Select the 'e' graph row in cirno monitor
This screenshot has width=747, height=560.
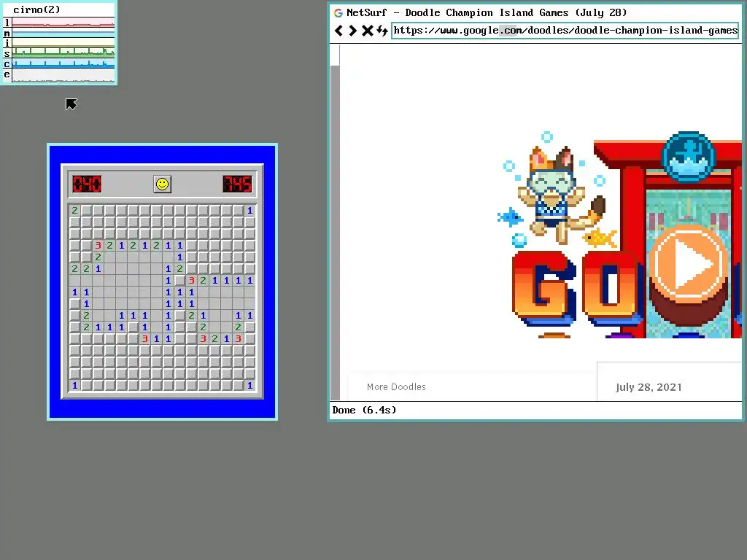coord(59,74)
